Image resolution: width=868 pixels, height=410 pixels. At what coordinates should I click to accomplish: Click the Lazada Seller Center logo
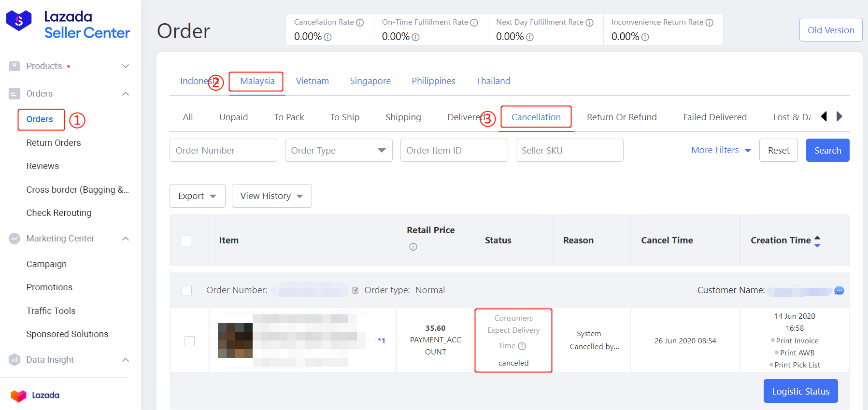[x=68, y=24]
